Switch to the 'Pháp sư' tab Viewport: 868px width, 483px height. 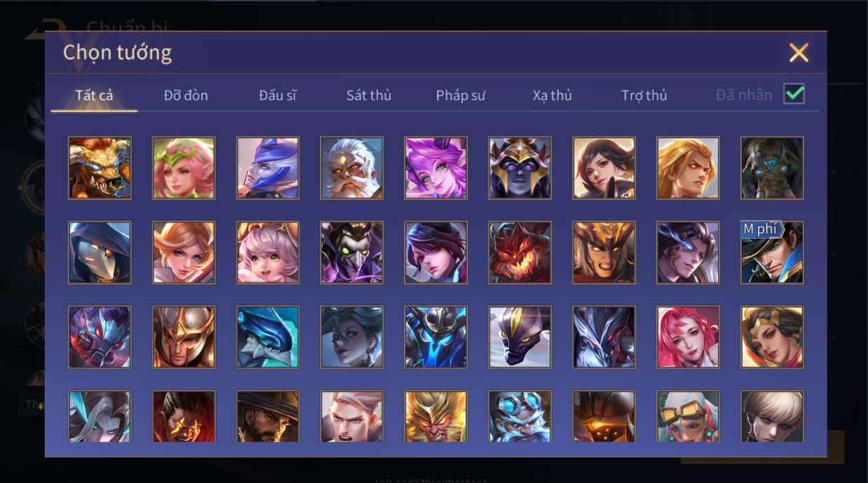460,95
